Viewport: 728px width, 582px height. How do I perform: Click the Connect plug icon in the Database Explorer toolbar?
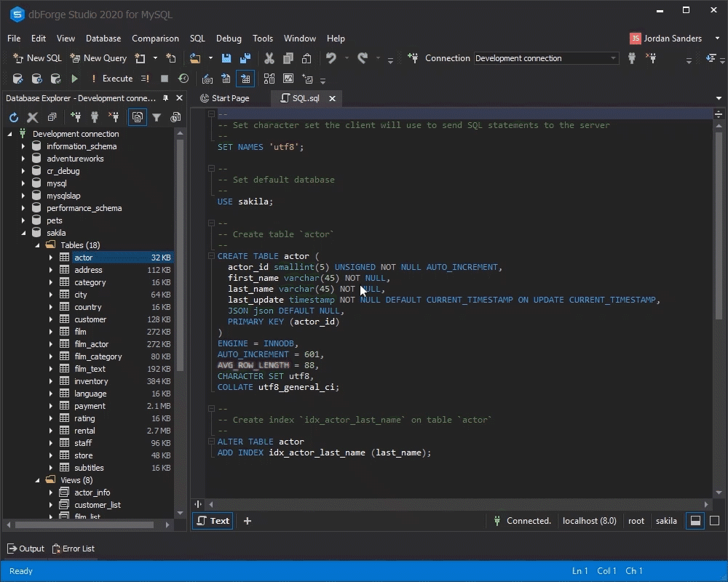[x=94, y=117]
